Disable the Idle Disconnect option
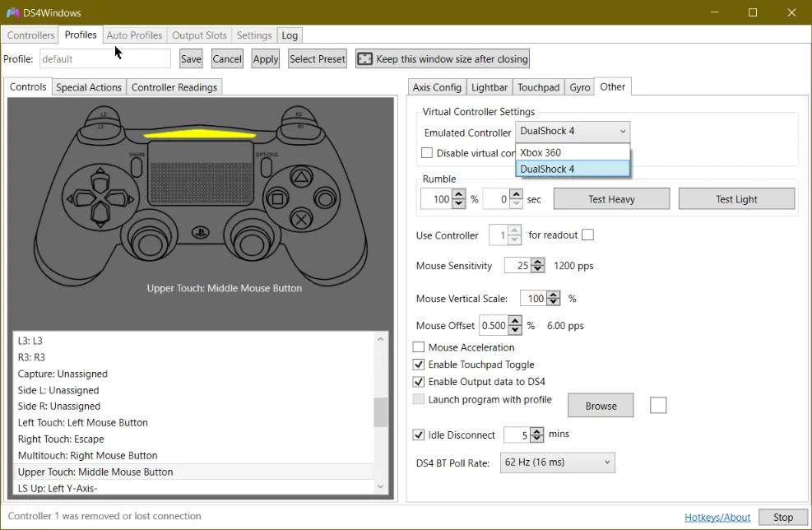Viewport: 812px width, 530px height. pyautogui.click(x=418, y=435)
